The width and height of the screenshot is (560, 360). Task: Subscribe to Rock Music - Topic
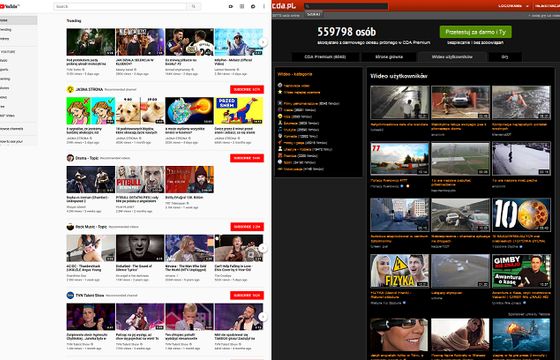[x=247, y=227]
